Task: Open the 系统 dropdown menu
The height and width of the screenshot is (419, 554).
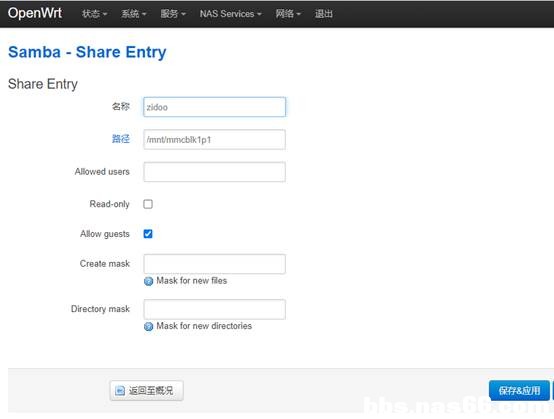Action: [x=134, y=14]
